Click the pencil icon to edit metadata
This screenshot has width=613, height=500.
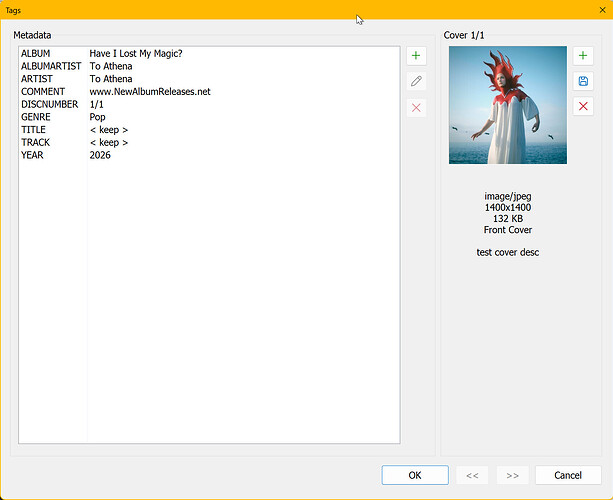pos(416,81)
